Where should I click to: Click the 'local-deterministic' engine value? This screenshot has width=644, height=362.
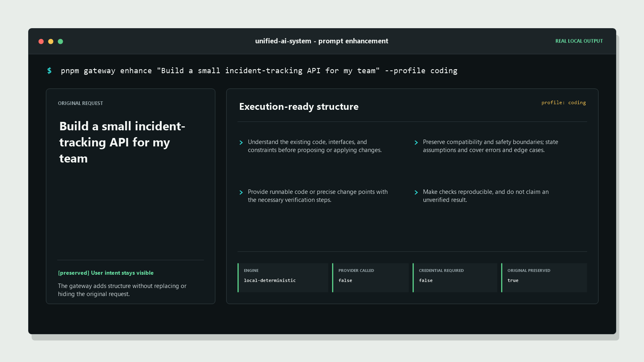(270, 280)
